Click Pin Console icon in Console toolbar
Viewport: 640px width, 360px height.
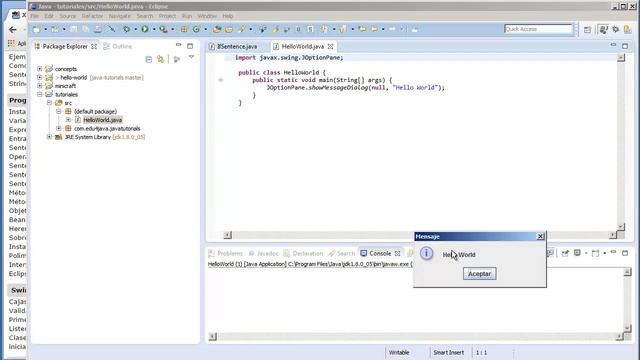[565, 253]
